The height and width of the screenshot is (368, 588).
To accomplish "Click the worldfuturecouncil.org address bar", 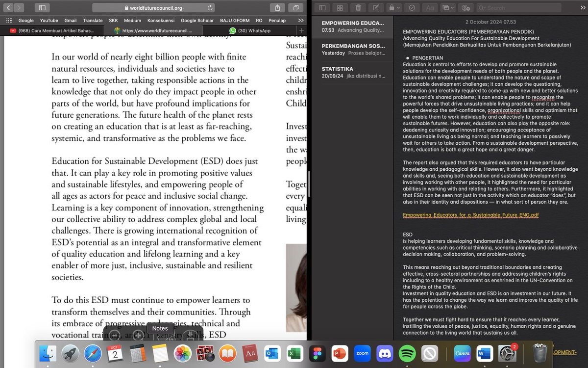I will click(x=154, y=8).
